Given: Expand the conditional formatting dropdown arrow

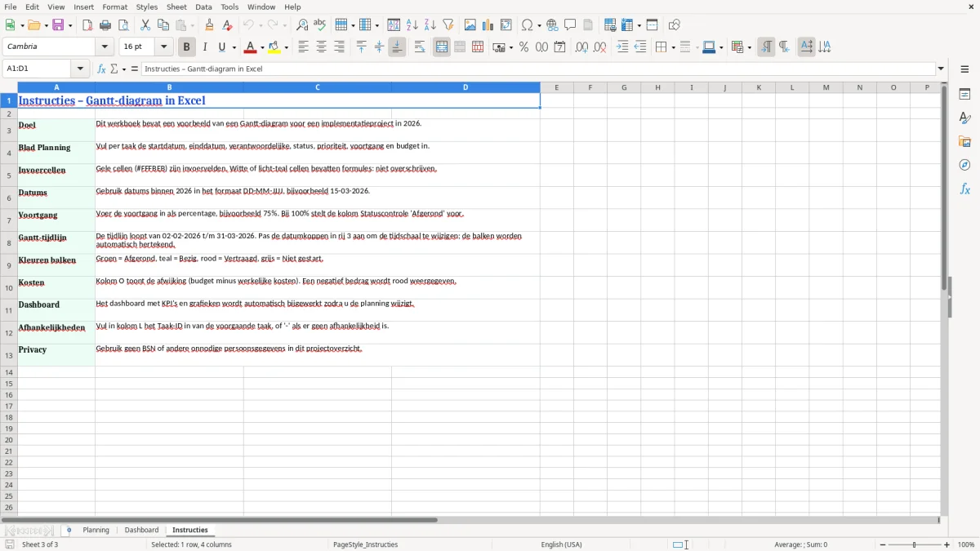Looking at the screenshot, I should 749,47.
